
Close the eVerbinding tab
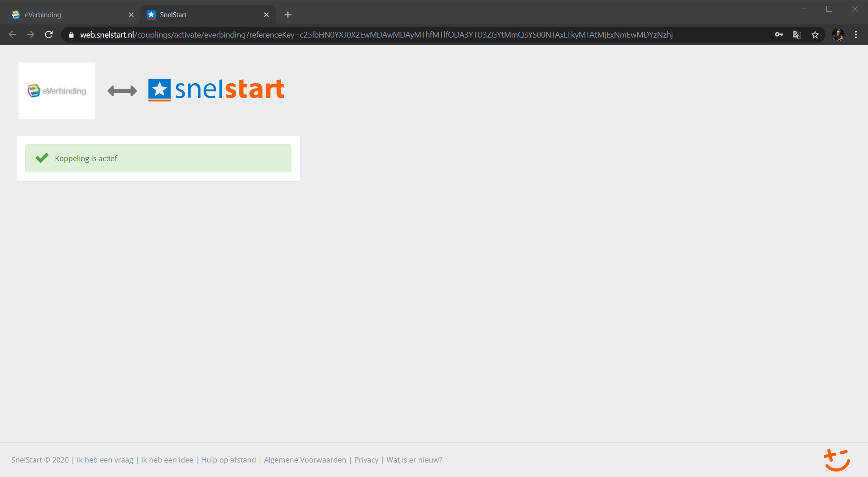[131, 15]
